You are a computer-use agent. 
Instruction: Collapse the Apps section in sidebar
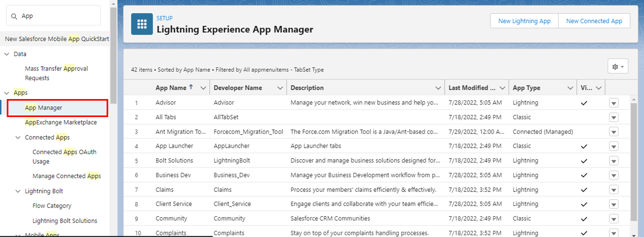click(x=6, y=93)
